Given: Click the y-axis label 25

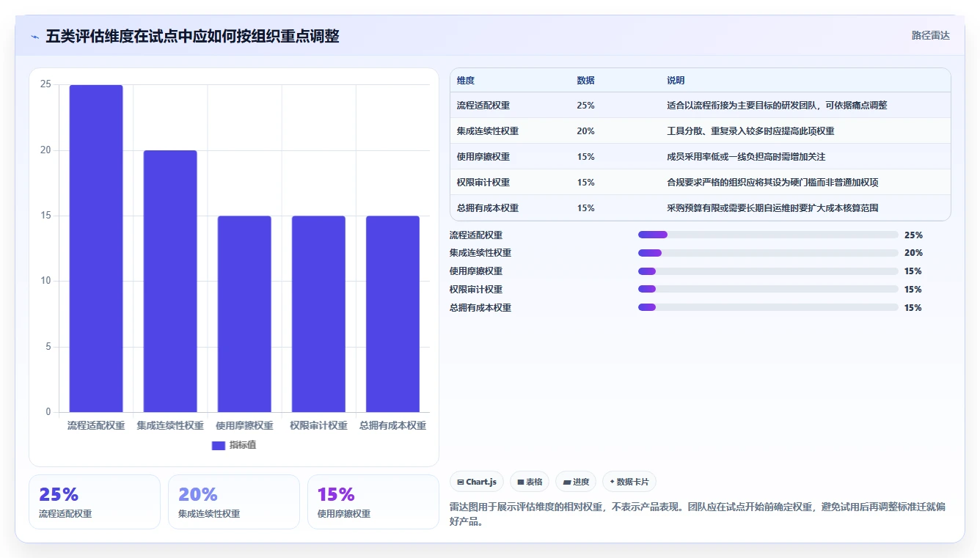Looking at the screenshot, I should click(x=45, y=84).
